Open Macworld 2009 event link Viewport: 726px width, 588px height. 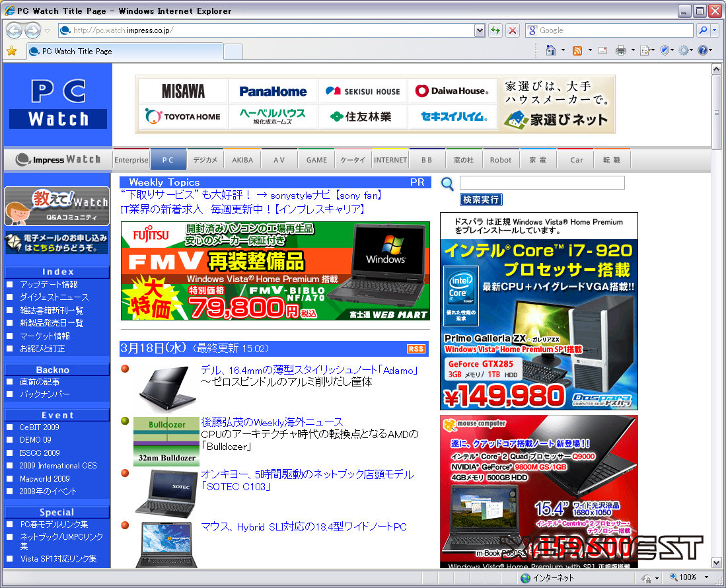pos(44,479)
